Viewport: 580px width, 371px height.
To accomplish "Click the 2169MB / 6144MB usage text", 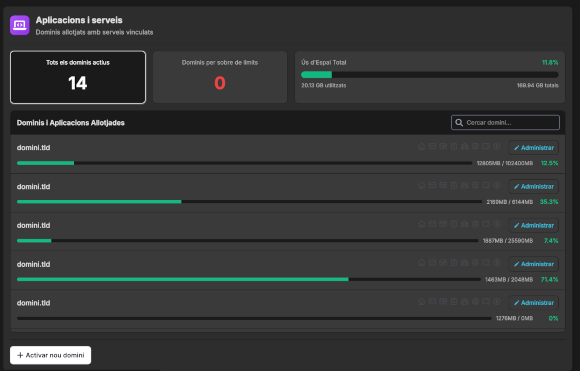I will tap(510, 202).
